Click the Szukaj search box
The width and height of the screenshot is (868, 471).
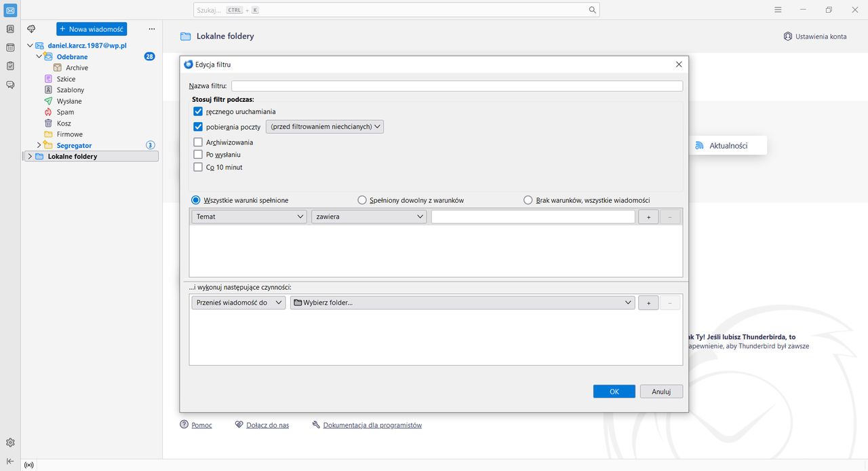397,10
